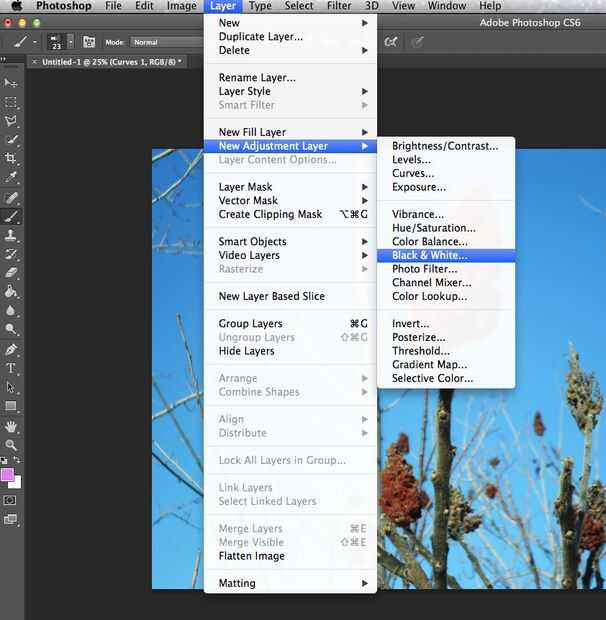The height and width of the screenshot is (620, 606).
Task: Select the Brush tool in toolbox
Action: coord(10,216)
